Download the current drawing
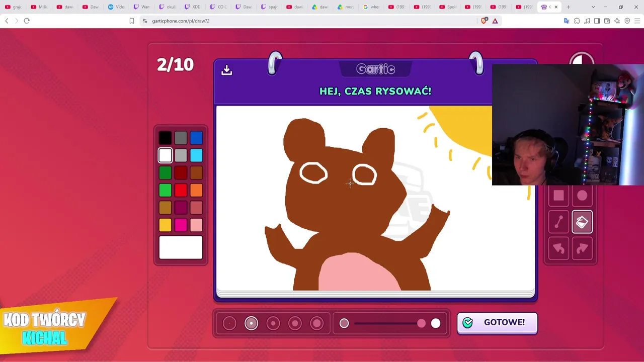This screenshot has height=362, width=644. pos(226,70)
